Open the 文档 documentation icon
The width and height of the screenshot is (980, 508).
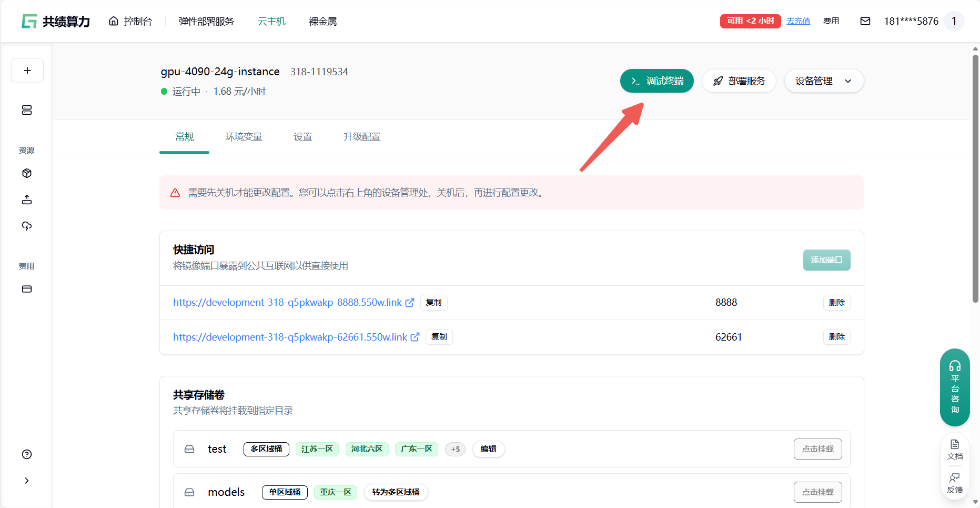click(955, 449)
